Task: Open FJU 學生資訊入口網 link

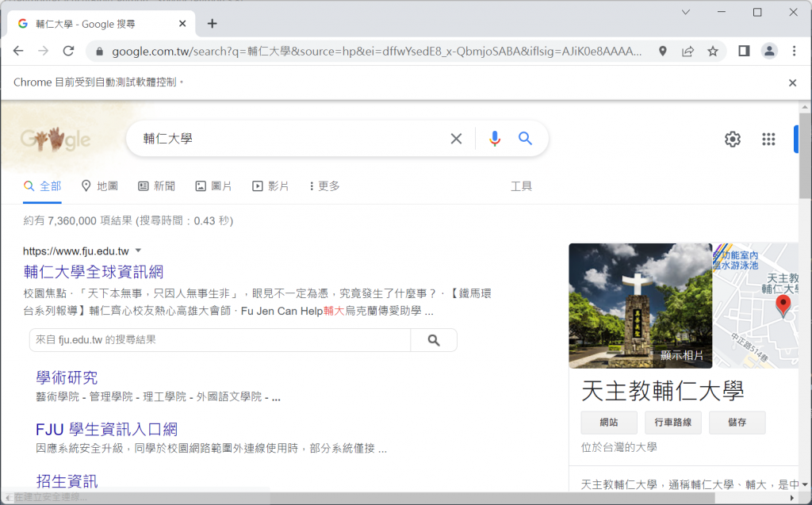Action: (107, 430)
